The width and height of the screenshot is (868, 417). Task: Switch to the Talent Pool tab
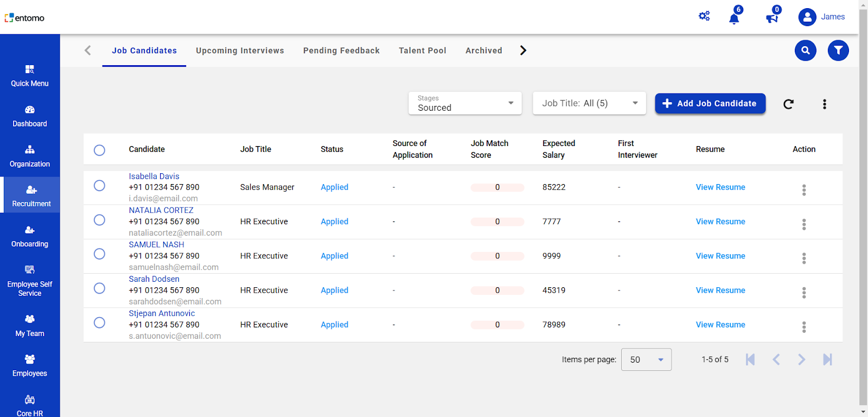click(422, 50)
